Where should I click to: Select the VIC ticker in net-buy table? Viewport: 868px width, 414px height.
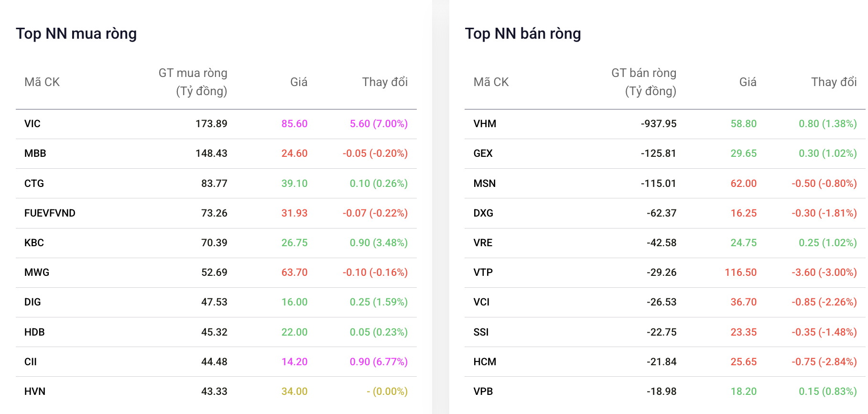[x=33, y=124]
